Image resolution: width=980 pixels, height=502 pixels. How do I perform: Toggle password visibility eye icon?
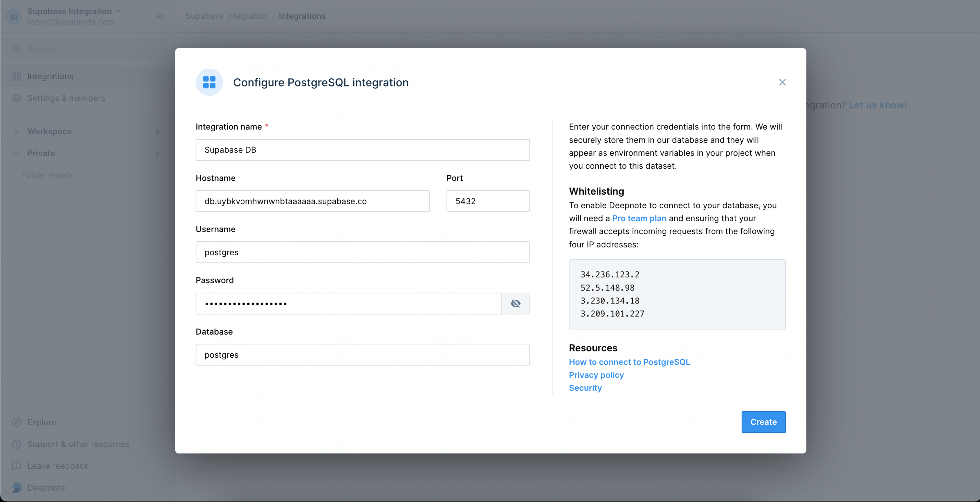point(516,304)
